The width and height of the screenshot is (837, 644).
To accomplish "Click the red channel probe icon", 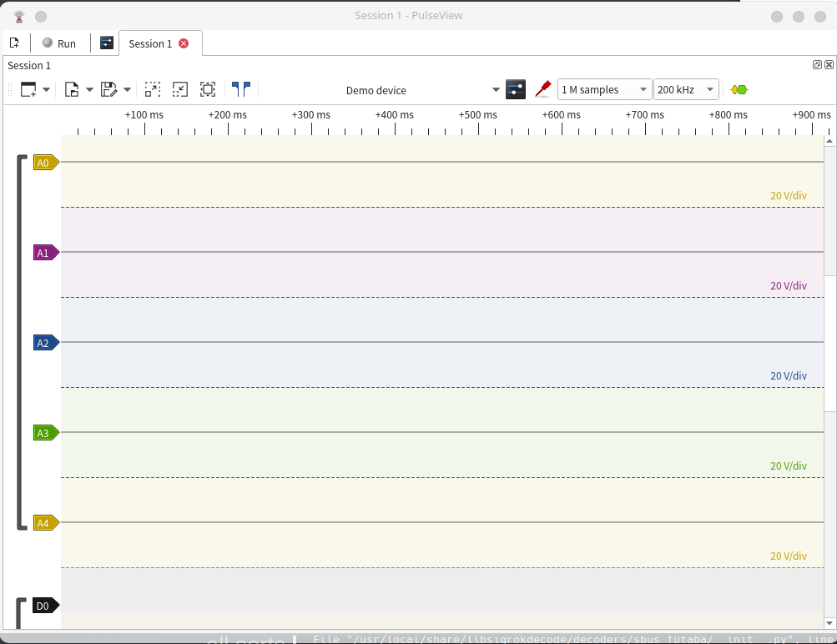I will pos(543,89).
